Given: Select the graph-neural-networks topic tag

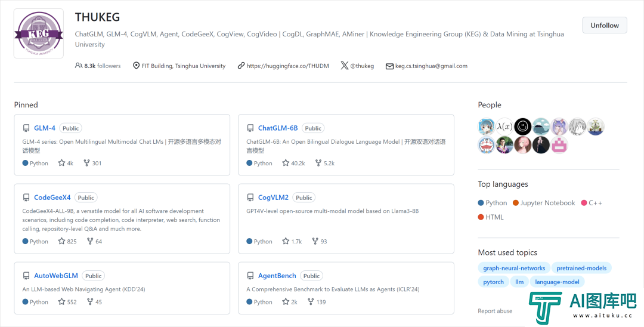Looking at the screenshot, I should tap(514, 268).
